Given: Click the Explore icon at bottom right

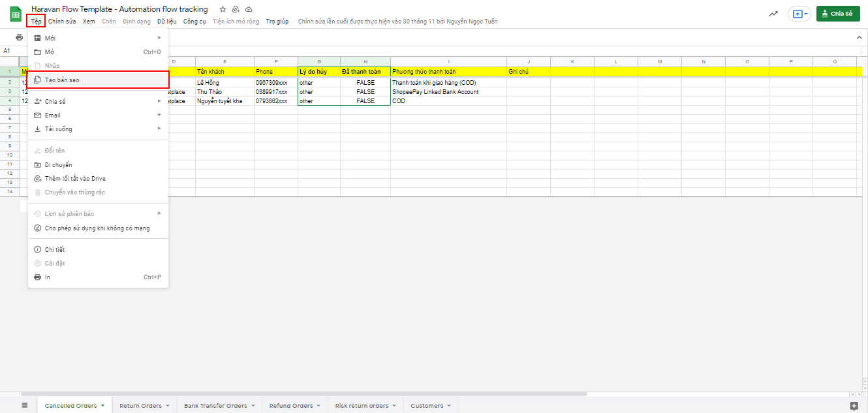Looking at the screenshot, I should coord(854,406).
